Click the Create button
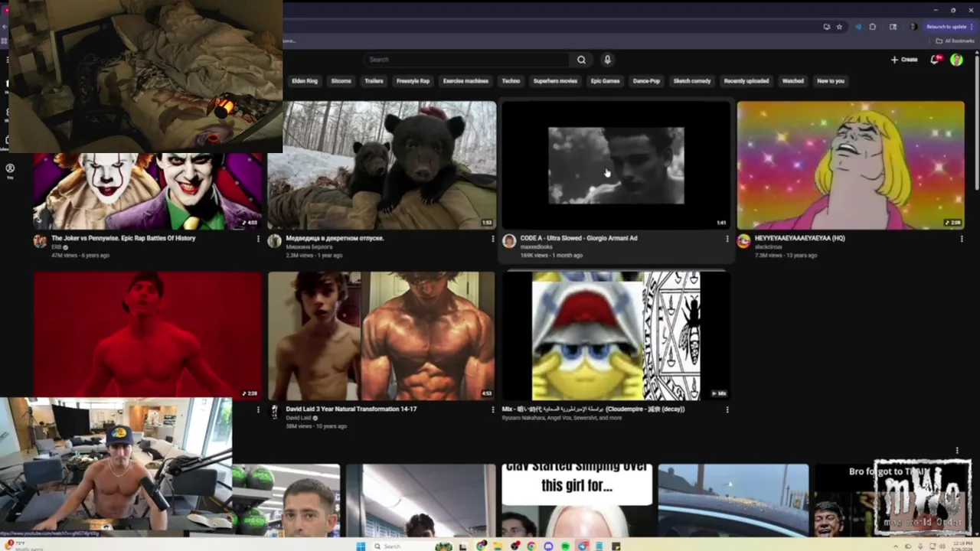Viewport: 980px width, 551px height. 904,60
